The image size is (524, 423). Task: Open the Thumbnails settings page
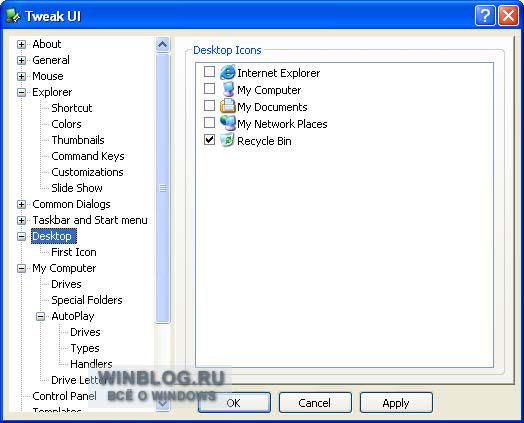78,140
